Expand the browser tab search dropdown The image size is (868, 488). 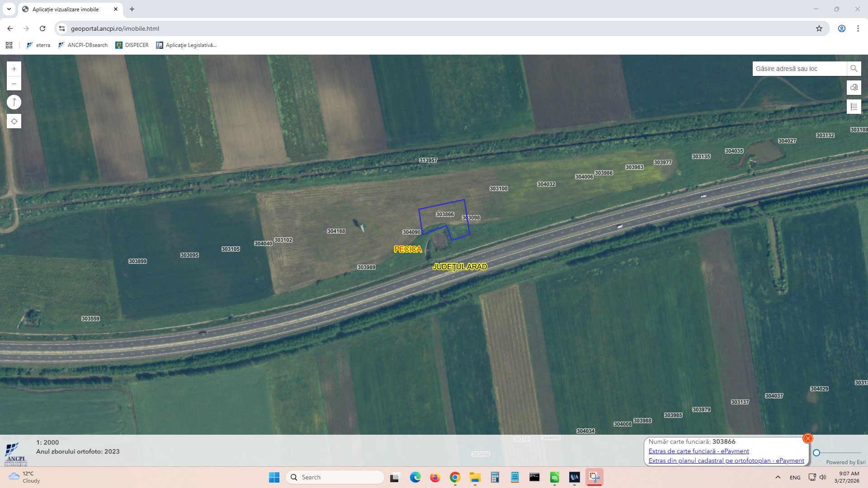9,9
